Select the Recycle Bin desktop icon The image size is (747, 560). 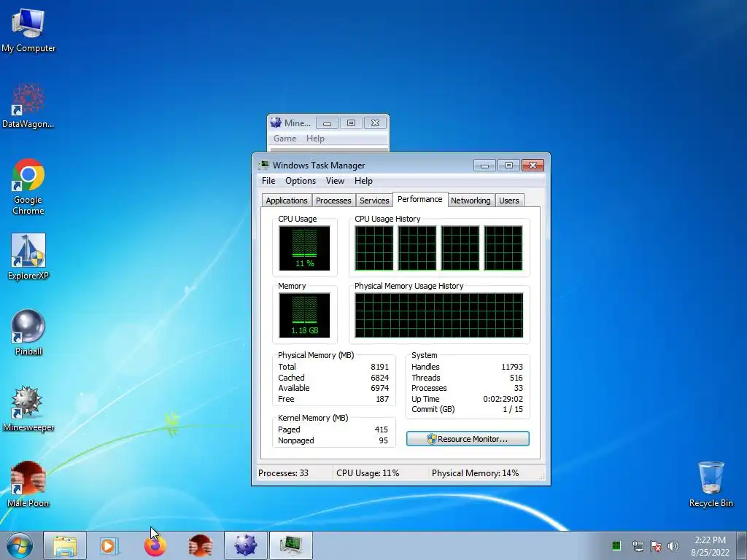[711, 484]
